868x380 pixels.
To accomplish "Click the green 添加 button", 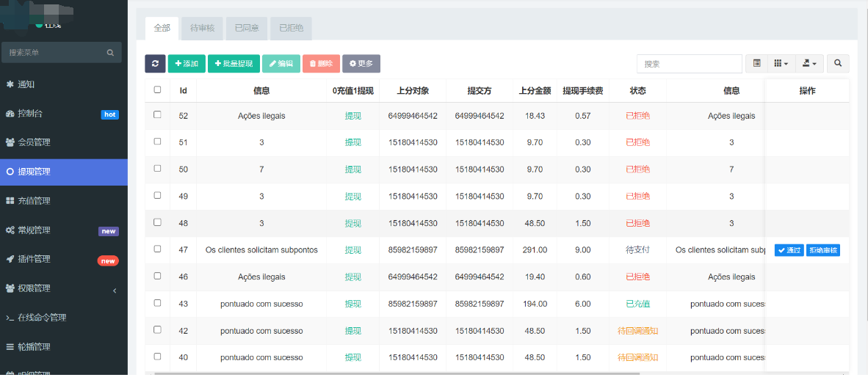I will (187, 64).
